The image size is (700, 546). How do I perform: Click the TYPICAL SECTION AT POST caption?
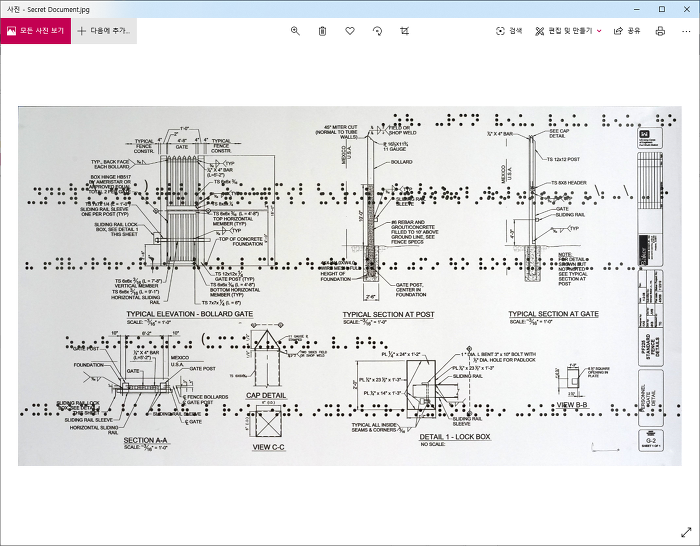[388, 314]
